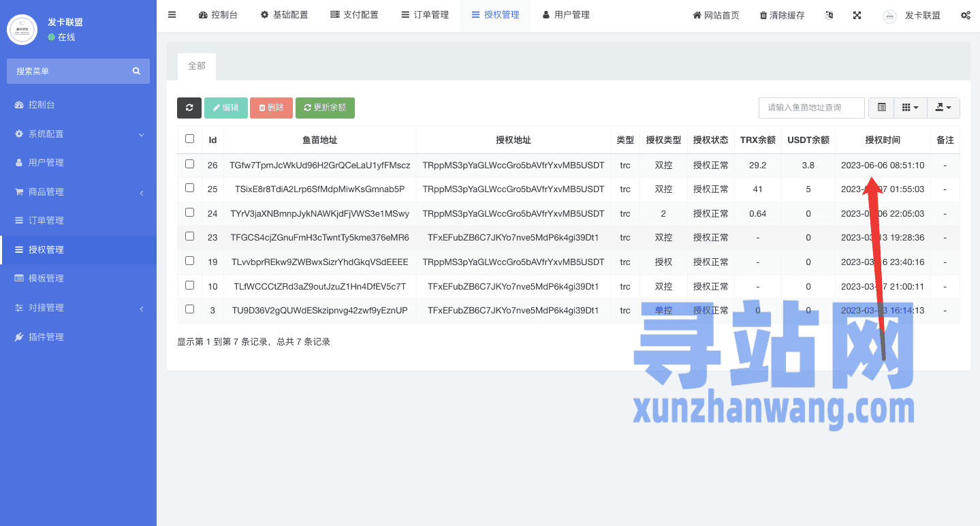Sort by the USDT余额 column header
Image resolution: width=980 pixels, height=526 pixels.
click(x=808, y=140)
